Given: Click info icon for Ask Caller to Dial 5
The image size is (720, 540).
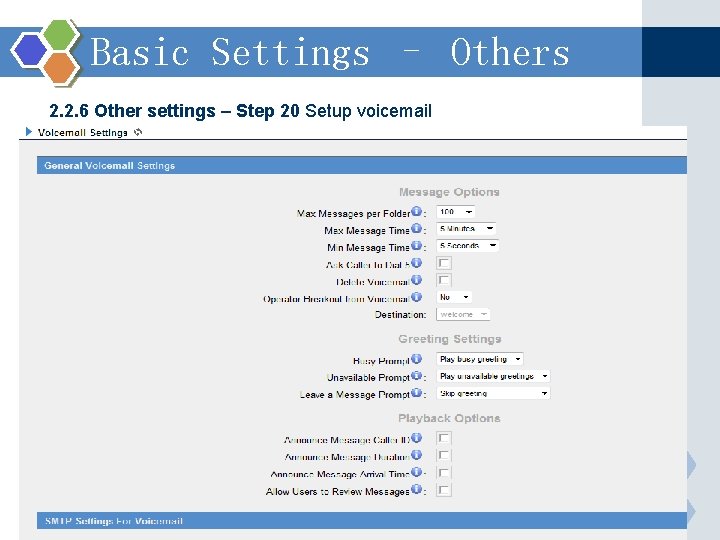Looking at the screenshot, I should coord(416,263).
